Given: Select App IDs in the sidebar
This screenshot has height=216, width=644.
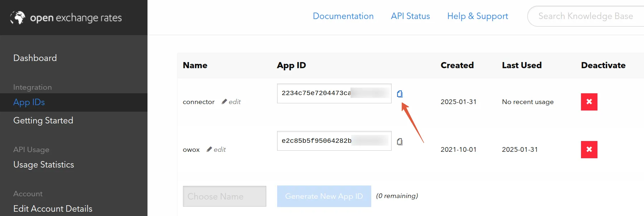Looking at the screenshot, I should 29,102.
